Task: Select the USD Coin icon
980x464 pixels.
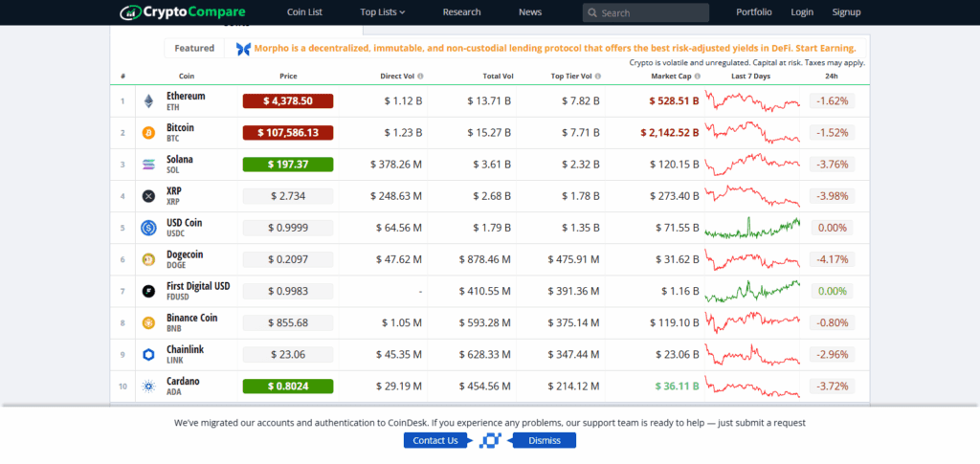Action: coord(148,228)
